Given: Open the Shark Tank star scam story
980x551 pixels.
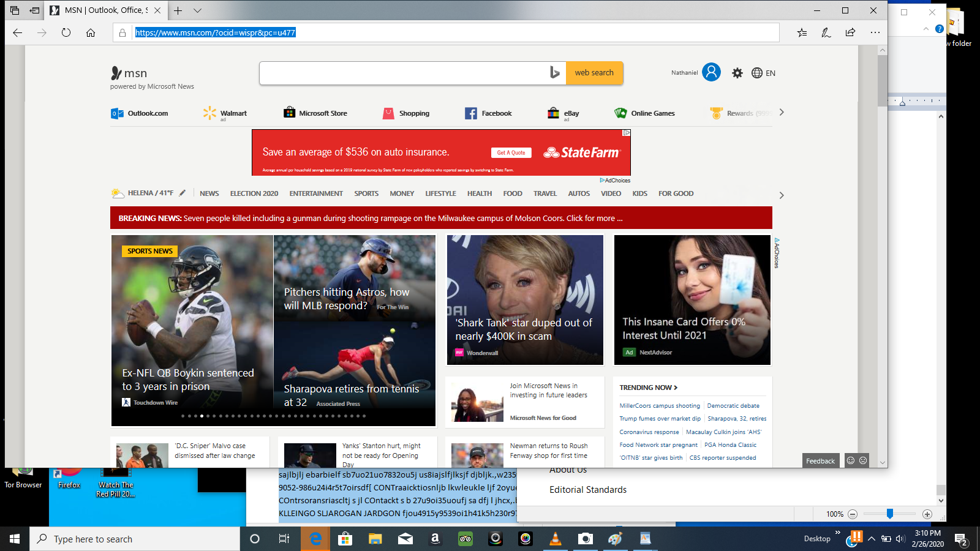Looking at the screenshot, I should coord(524,299).
